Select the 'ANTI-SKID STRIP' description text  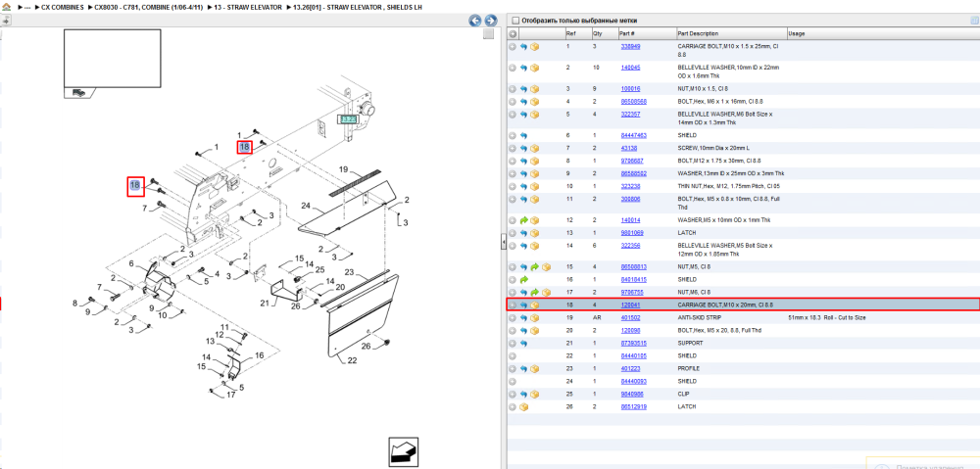(699, 318)
